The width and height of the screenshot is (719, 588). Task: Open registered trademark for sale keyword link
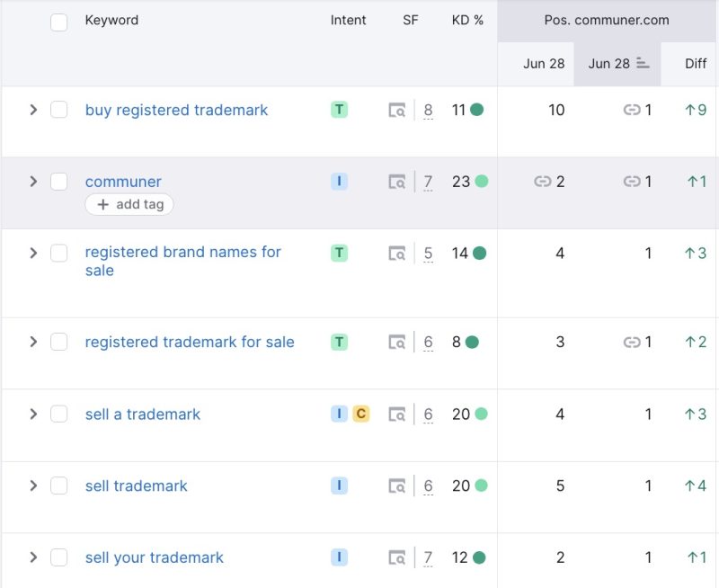pos(190,343)
